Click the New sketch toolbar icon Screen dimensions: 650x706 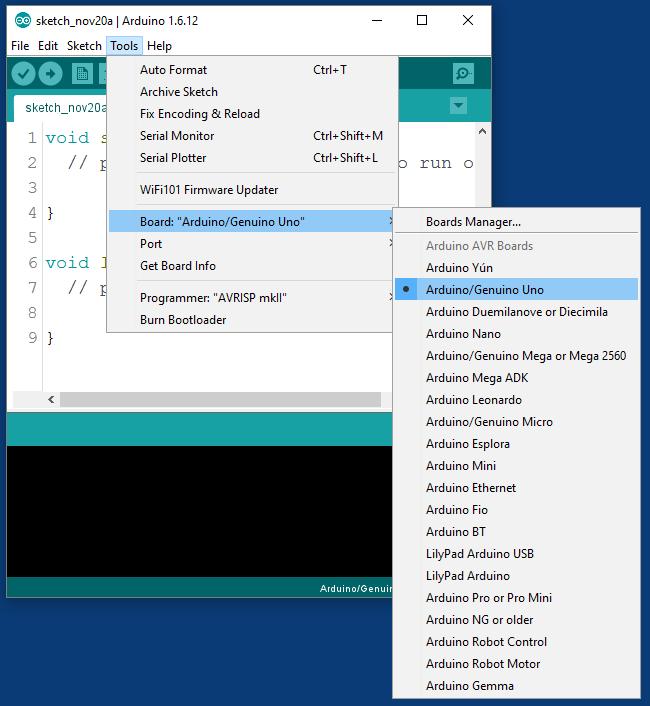pos(82,74)
